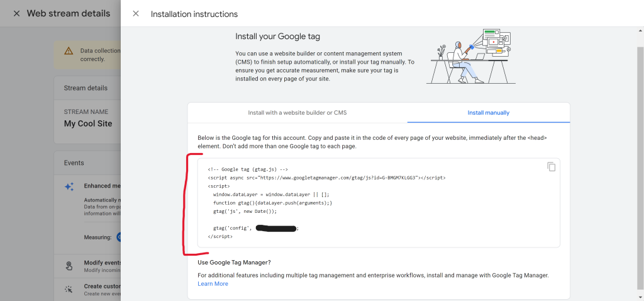Screen dimensions: 644x301
Task: Switch to Install with a website builder or CMS tab
Action: [297, 113]
